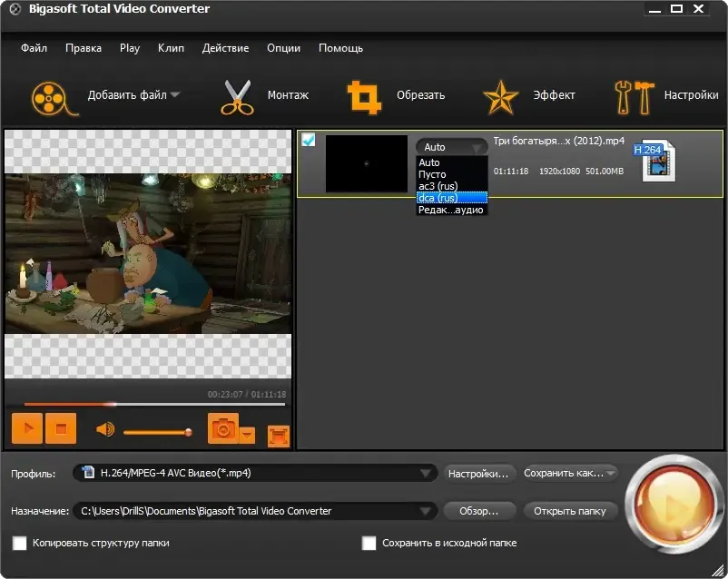Screen dimensions: 728x579
Task: Click the Открыть папку button
Action: coord(570,511)
